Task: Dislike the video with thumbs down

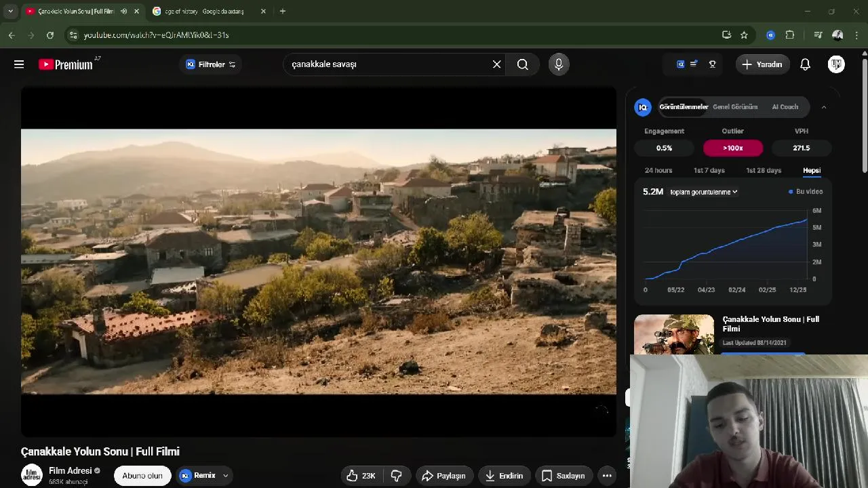Action: click(397, 476)
